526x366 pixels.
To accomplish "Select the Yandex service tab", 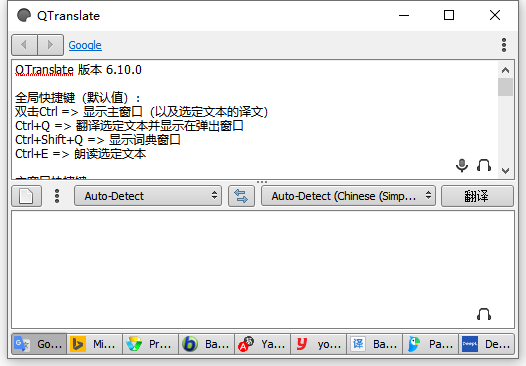I will (263, 344).
